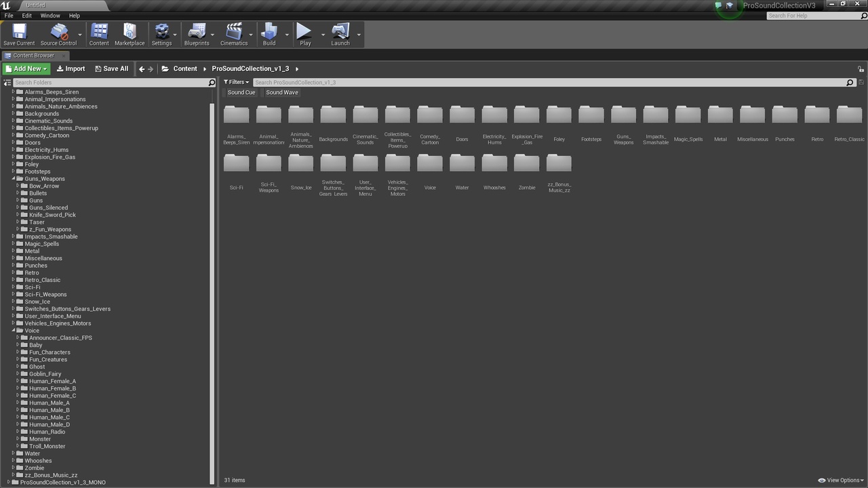The height and width of the screenshot is (488, 868).
Task: Click the Save All button
Action: click(x=111, y=68)
